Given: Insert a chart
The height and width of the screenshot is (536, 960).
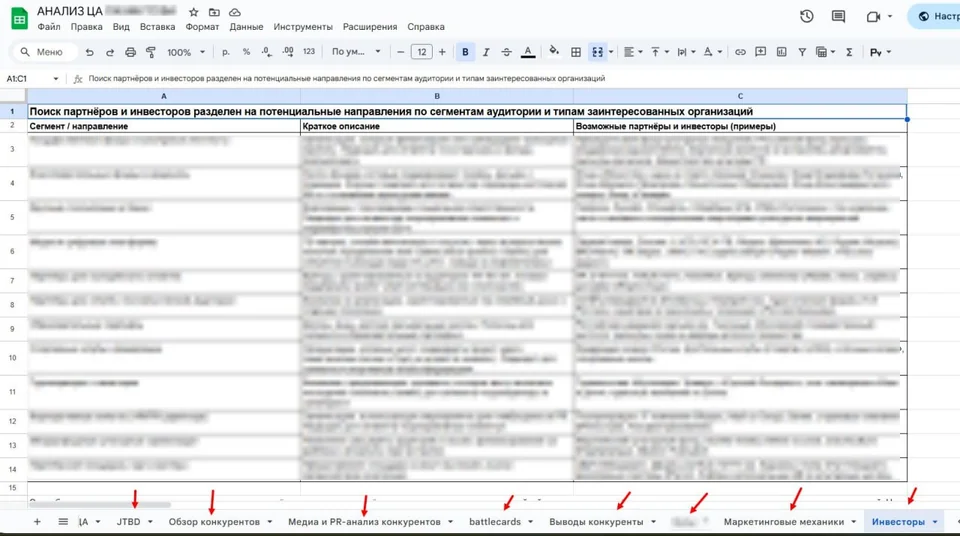Looking at the screenshot, I should point(781,52).
